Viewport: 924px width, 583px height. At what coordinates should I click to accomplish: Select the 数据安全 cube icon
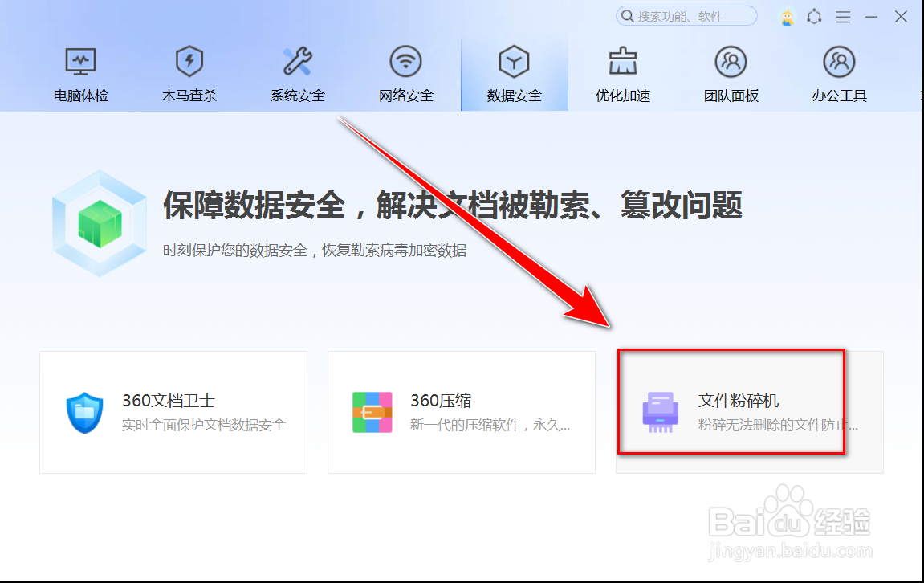pyautogui.click(x=515, y=61)
